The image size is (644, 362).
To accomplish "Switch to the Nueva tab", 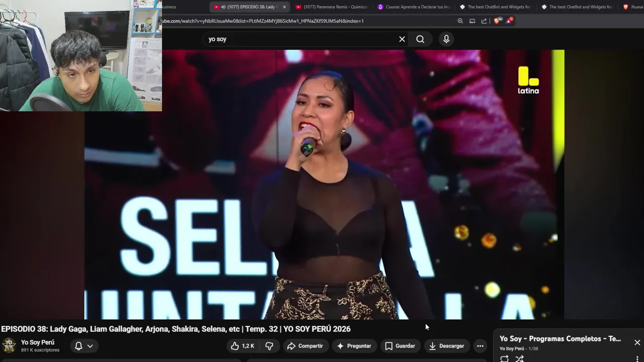I will pos(632,7).
